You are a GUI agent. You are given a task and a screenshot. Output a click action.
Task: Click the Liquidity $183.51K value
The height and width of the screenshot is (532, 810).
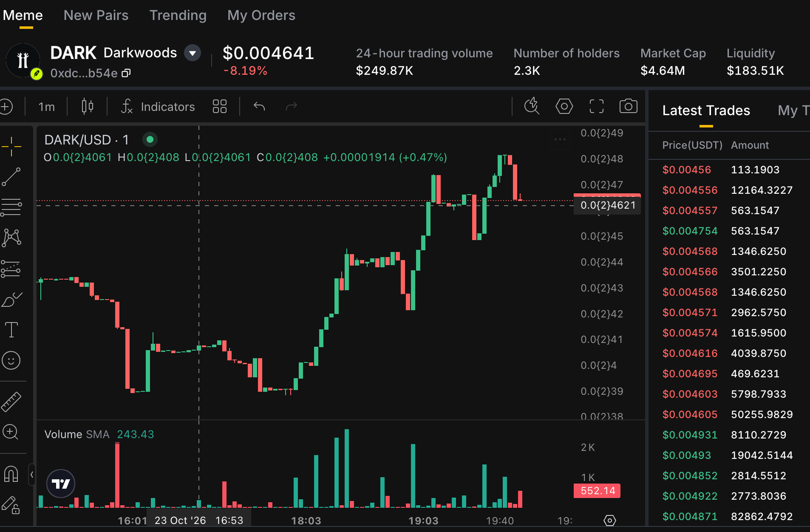[x=755, y=71]
